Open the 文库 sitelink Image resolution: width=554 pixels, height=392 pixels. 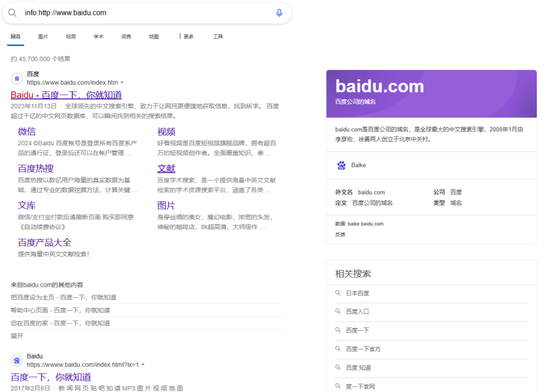pos(27,205)
